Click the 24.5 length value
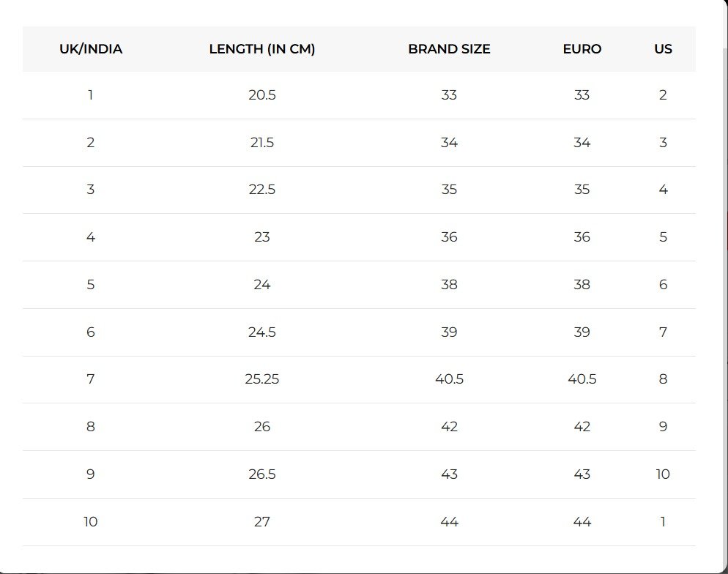Screen dimensions: 728x574 [262, 332]
